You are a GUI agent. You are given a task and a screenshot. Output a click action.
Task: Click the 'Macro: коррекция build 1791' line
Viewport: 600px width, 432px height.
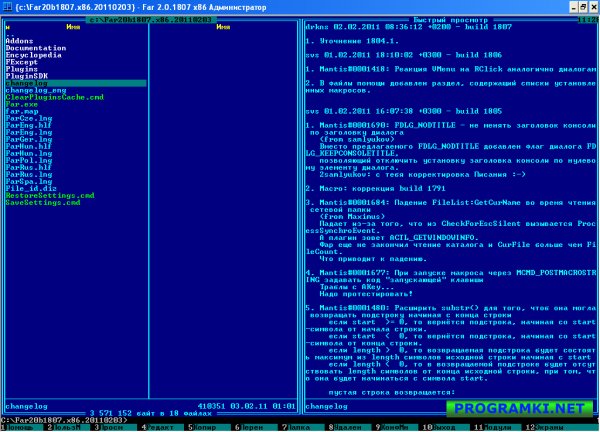tap(375, 188)
